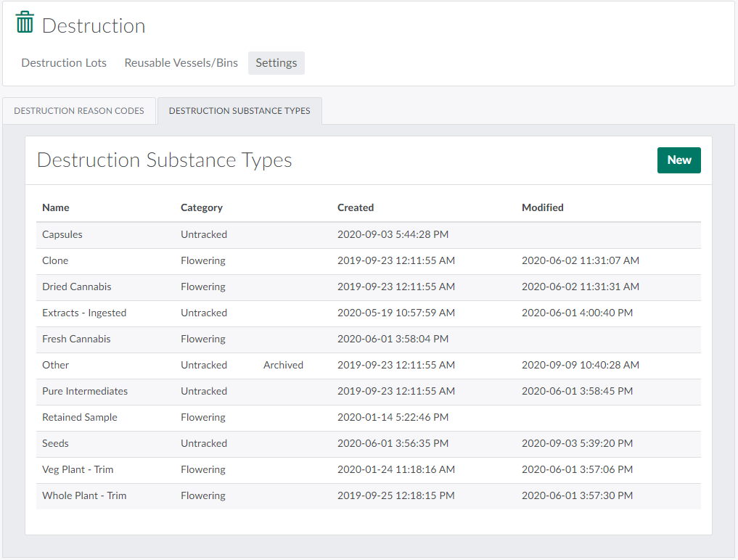The width and height of the screenshot is (738, 560).
Task: Sort by the Name column header
Action: point(56,207)
